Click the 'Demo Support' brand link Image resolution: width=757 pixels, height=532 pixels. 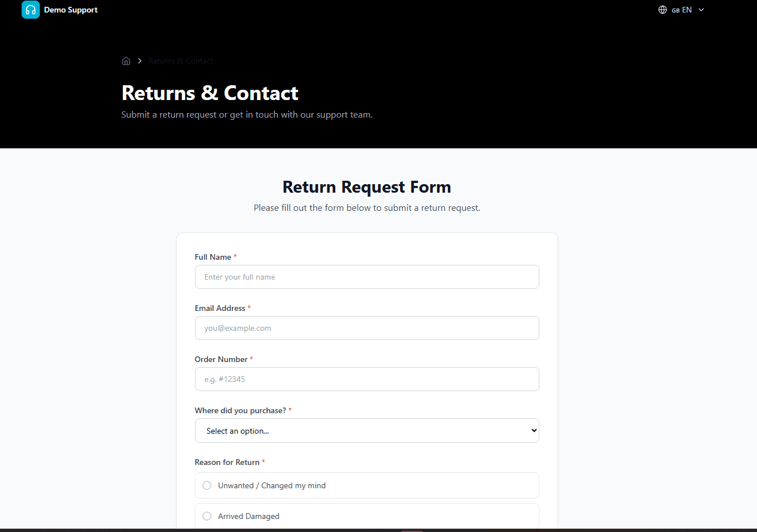tap(60, 10)
